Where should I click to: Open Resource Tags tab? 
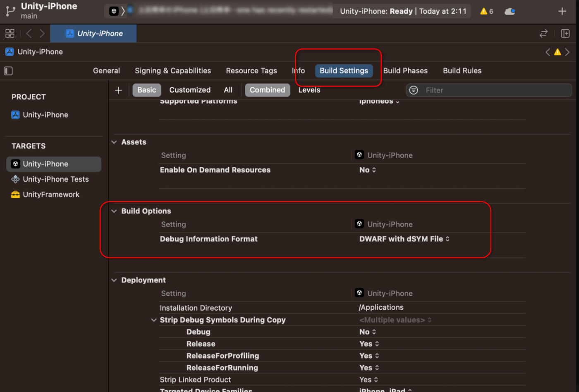click(251, 71)
